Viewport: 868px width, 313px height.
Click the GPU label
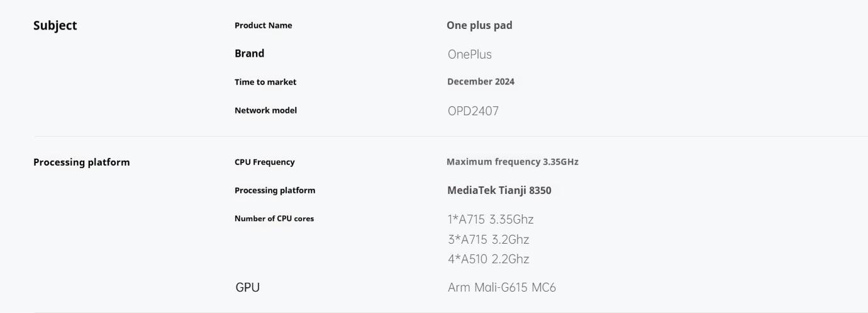click(x=247, y=288)
